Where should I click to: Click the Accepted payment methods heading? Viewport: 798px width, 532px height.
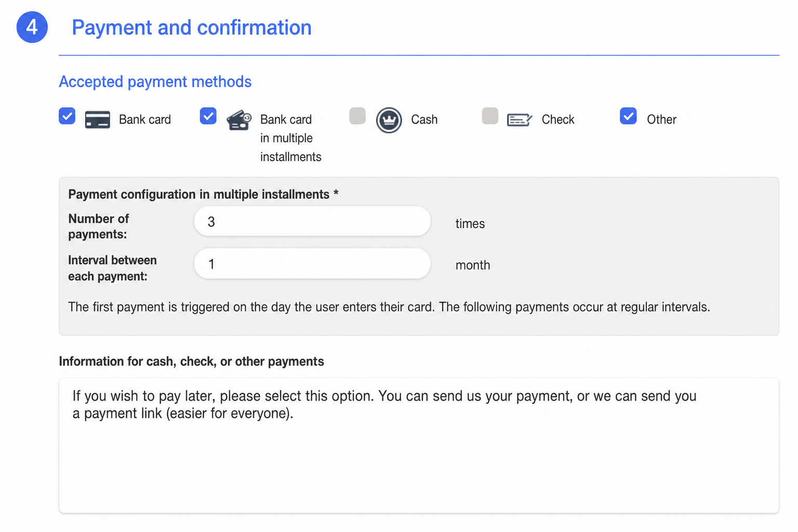[155, 82]
